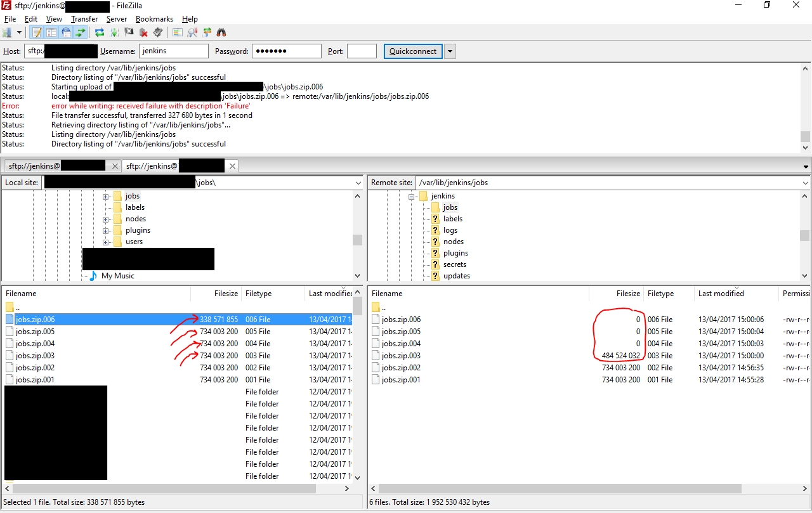Open the File menu
The height and width of the screenshot is (513, 812).
tap(10, 19)
